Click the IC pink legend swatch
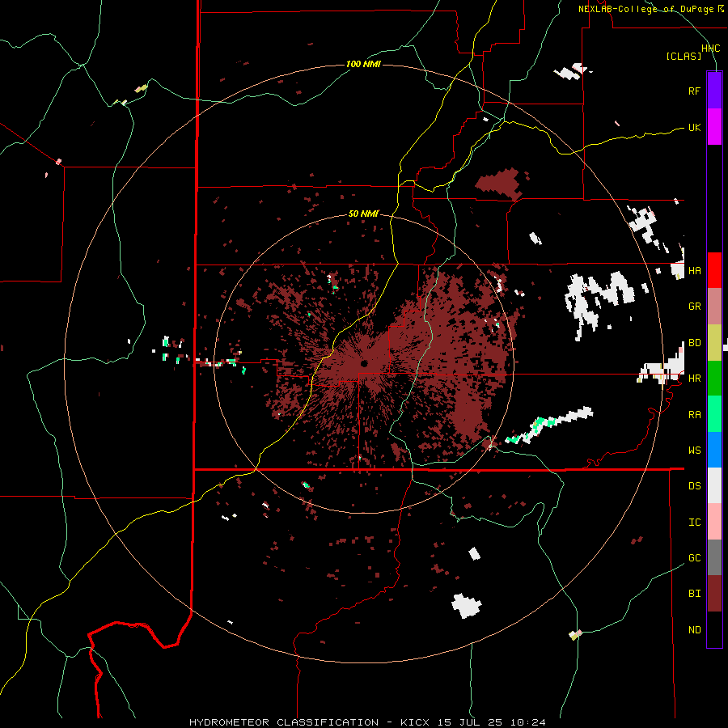Screen dimensions: 728x728 (714, 522)
